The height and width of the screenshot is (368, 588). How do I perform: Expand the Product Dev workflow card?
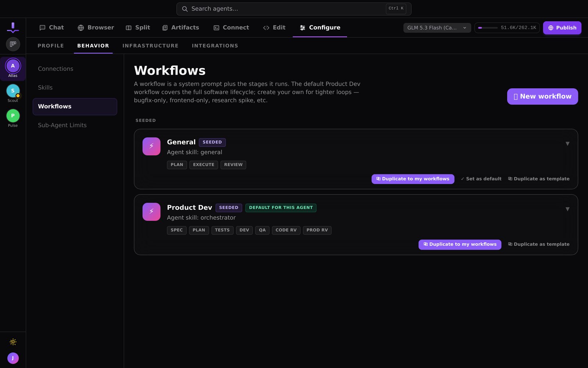click(567, 209)
